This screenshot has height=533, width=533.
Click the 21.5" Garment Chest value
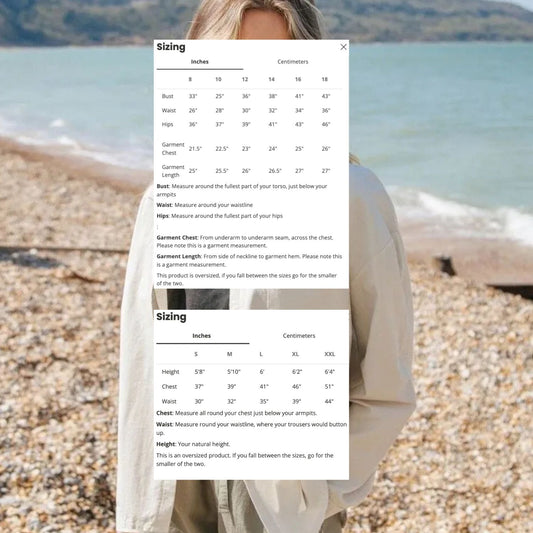tap(195, 149)
